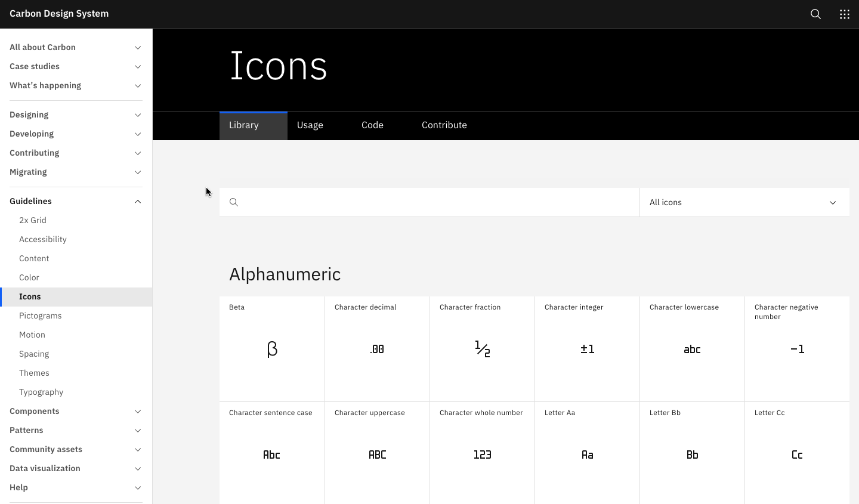Select the Character fraction icon

click(x=482, y=348)
